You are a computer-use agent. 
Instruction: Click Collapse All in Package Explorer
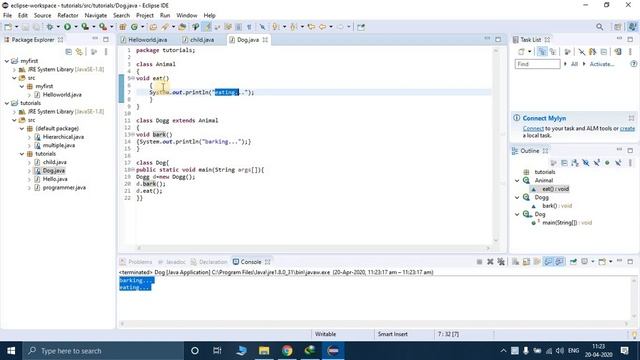(x=69, y=52)
